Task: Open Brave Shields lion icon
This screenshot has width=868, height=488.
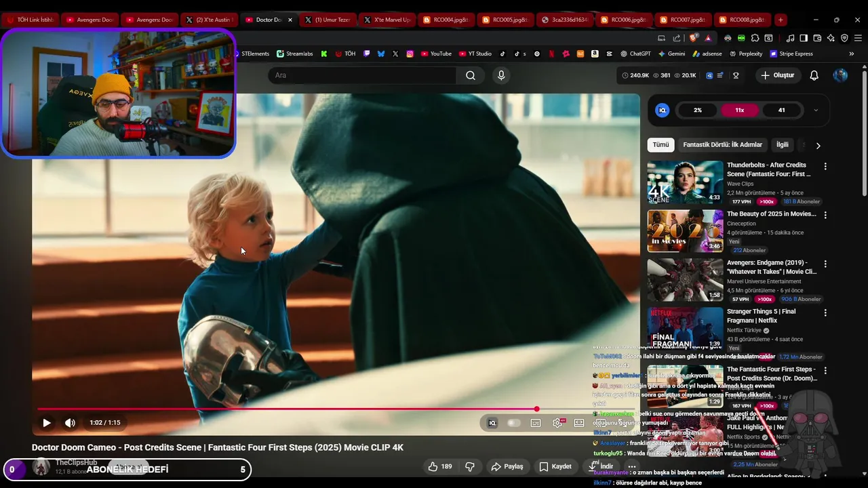Action: click(x=693, y=38)
